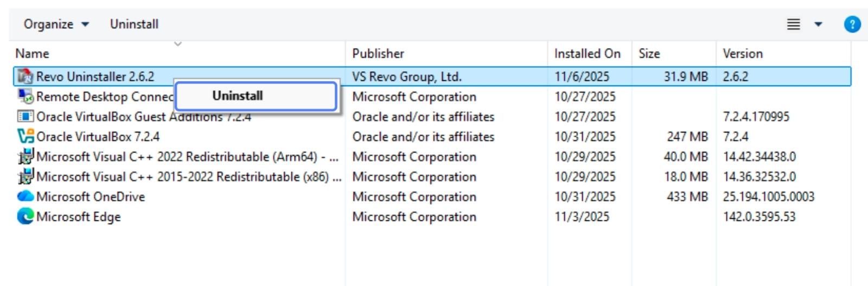Click the Remote Desktop Connection icon
Viewport: 868px width, 286px height.
coord(25,97)
